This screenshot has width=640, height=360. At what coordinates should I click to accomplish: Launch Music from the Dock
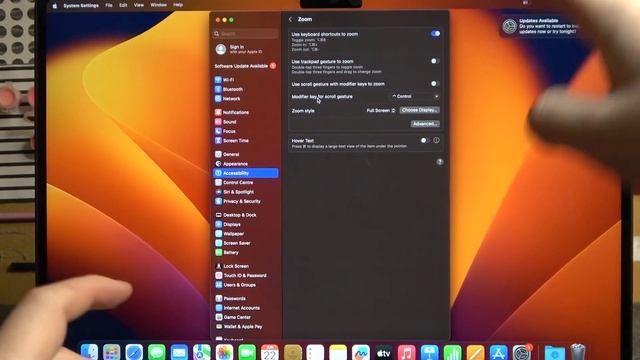(x=407, y=353)
